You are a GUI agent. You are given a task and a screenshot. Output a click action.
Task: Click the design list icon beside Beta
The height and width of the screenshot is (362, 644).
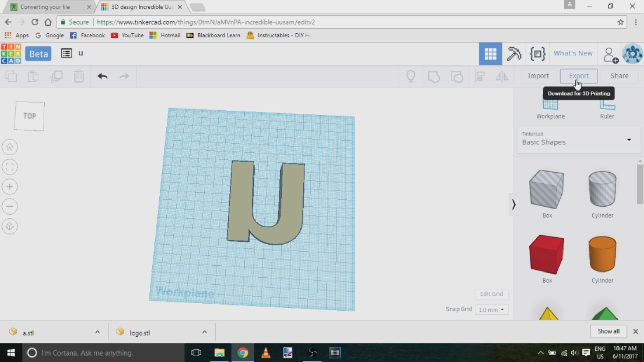(66, 53)
